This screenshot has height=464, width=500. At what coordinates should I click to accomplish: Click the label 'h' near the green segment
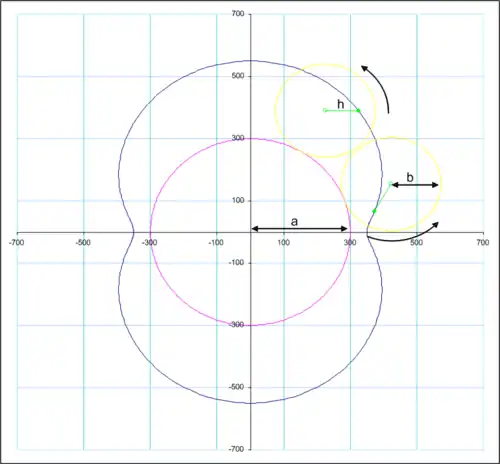point(340,104)
